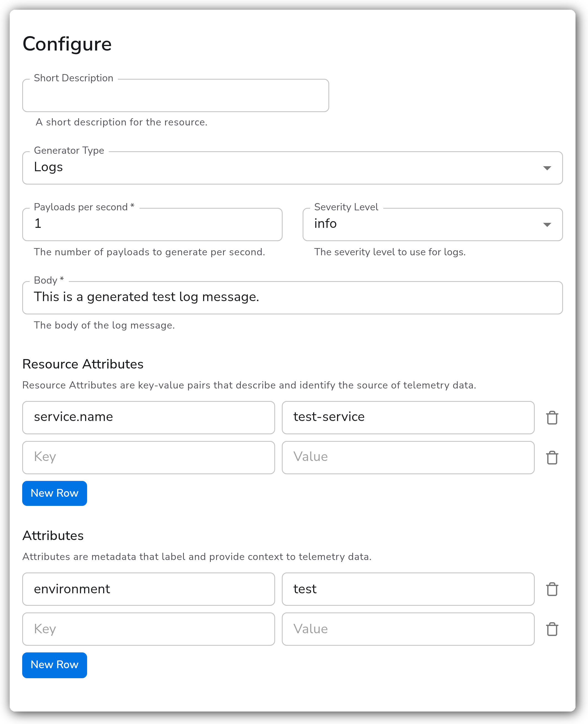Click empty Key field in Attributes section
588x724 pixels.
(148, 629)
